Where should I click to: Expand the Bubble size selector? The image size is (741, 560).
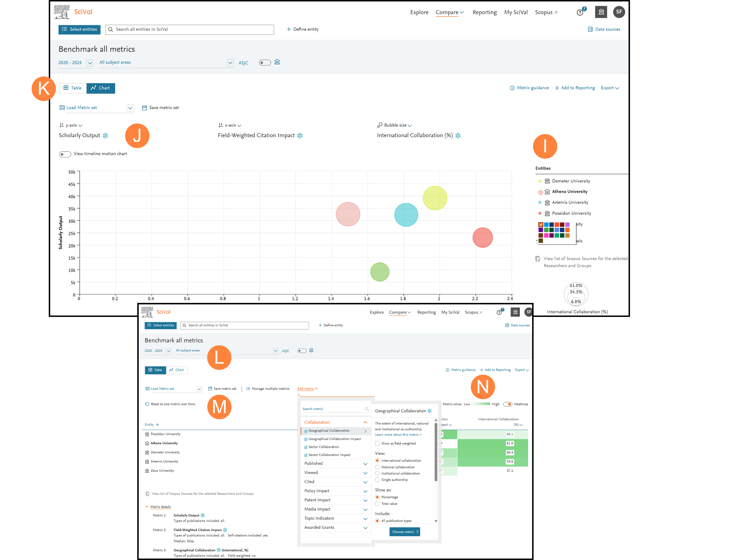coord(395,125)
